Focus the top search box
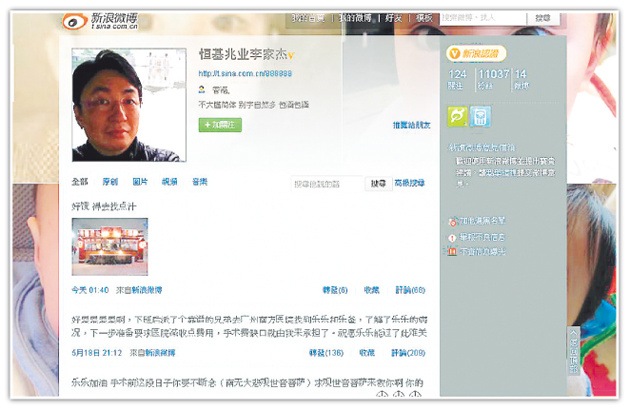The image size is (630, 410). click(483, 18)
